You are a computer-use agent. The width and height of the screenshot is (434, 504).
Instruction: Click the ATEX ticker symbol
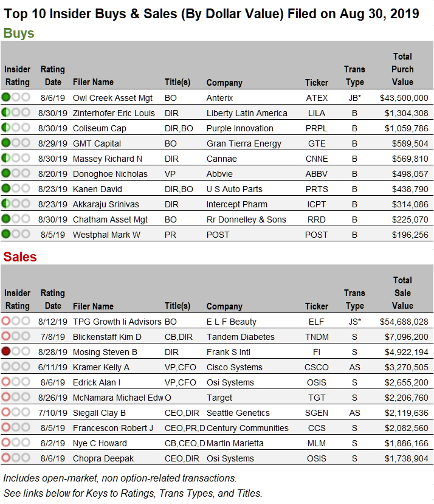pos(317,98)
